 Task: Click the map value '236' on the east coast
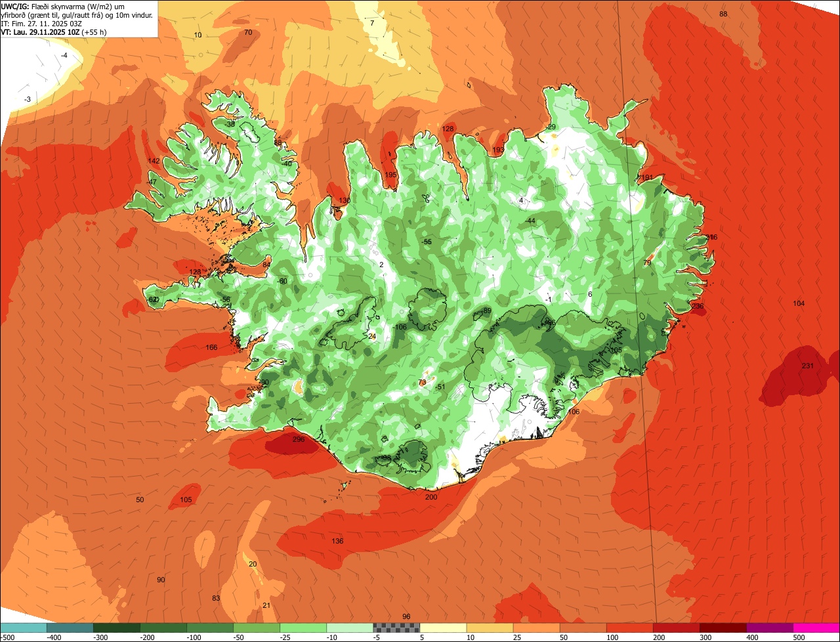pyautogui.click(x=698, y=307)
